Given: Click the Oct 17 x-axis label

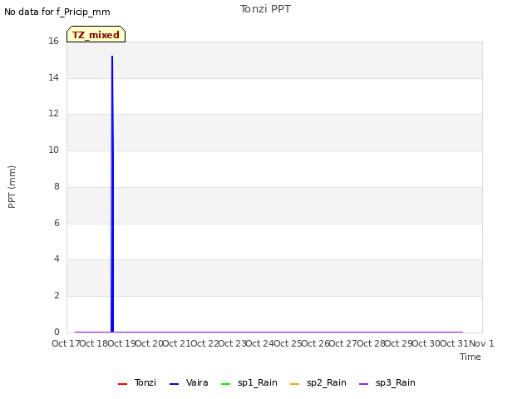Looking at the screenshot, I should point(66,343).
